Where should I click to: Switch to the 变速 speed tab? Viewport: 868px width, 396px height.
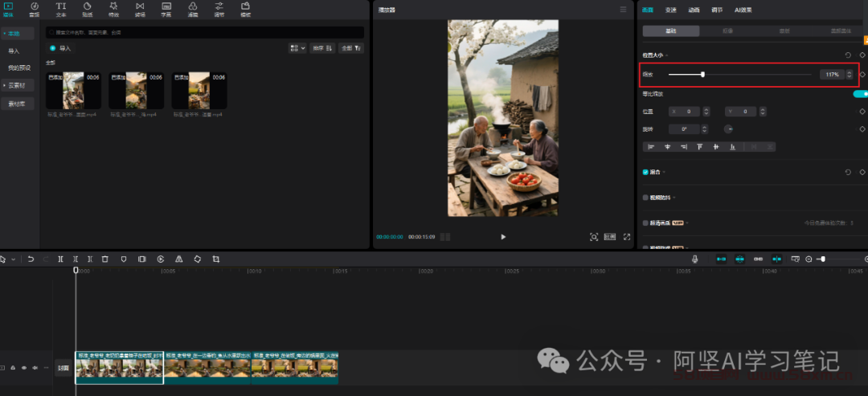(x=671, y=10)
